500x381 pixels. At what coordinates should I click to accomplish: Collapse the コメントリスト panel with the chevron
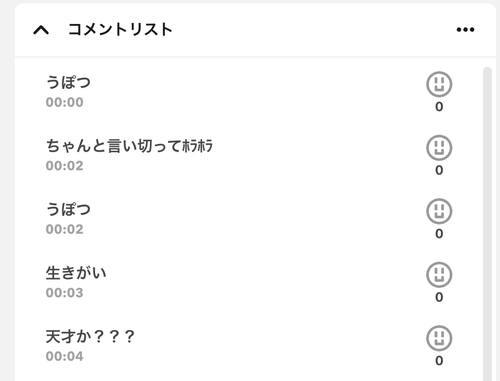(x=41, y=30)
